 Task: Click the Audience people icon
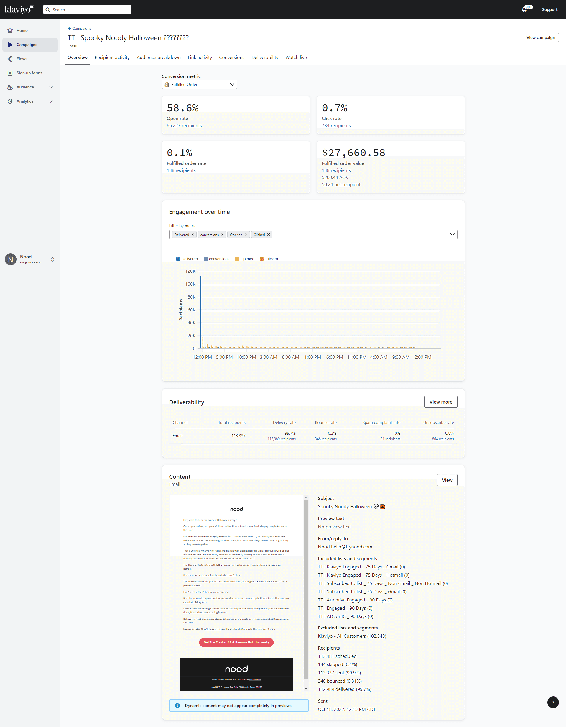[10, 87]
